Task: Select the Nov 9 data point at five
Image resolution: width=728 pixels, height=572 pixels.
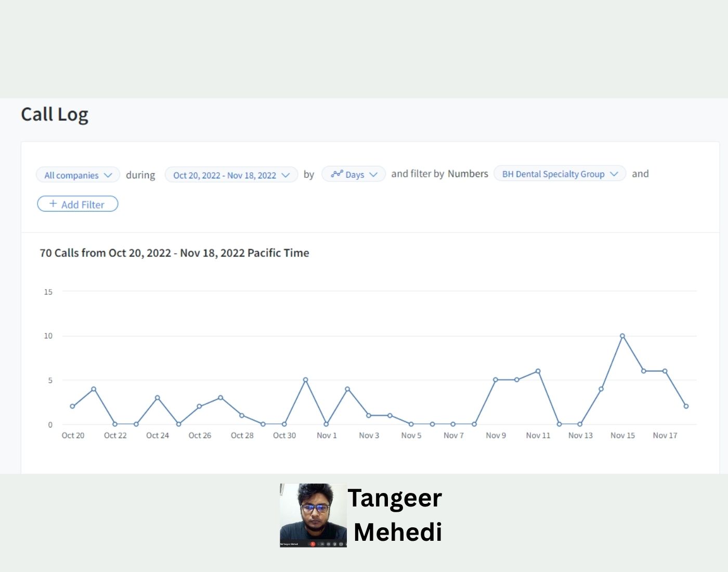Action: (496, 380)
